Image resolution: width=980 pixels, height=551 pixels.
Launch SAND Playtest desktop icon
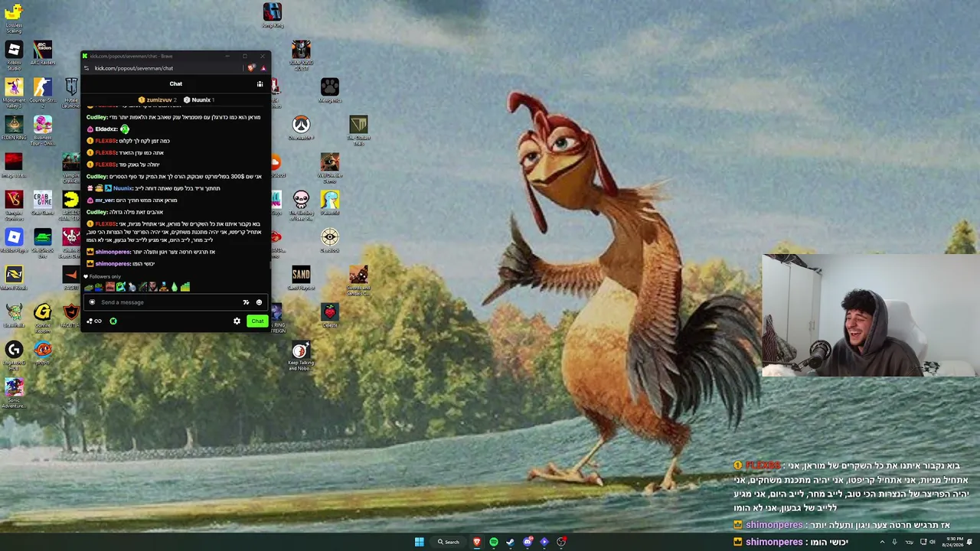pyautogui.click(x=301, y=279)
